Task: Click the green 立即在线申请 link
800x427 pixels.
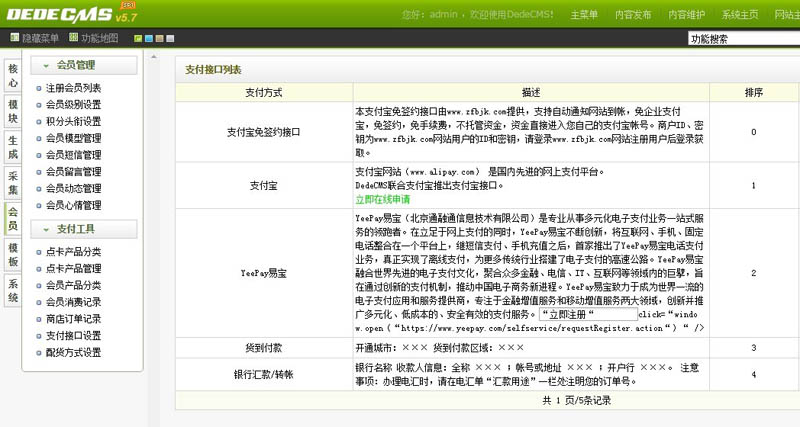Action: [383, 199]
